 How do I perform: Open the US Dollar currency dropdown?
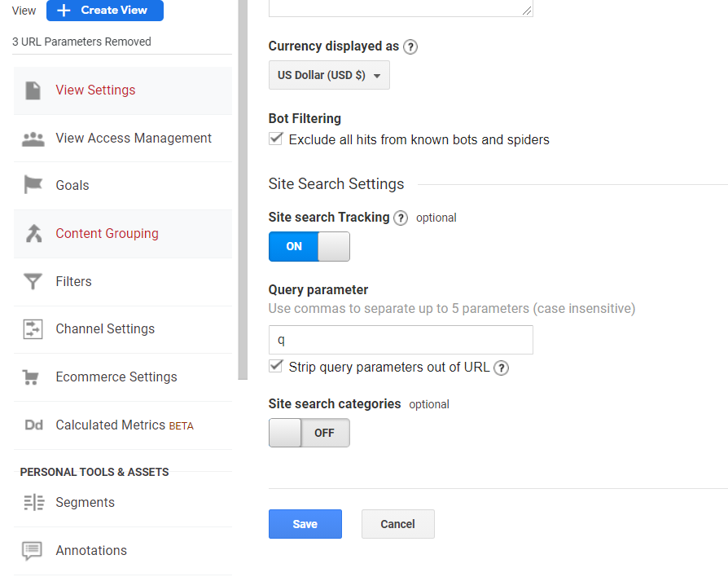(329, 75)
